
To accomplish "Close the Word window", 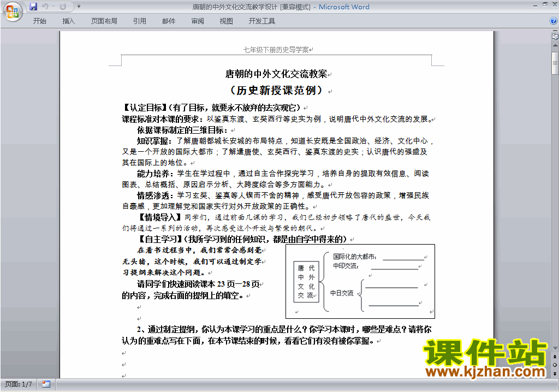I will [555, 4].
